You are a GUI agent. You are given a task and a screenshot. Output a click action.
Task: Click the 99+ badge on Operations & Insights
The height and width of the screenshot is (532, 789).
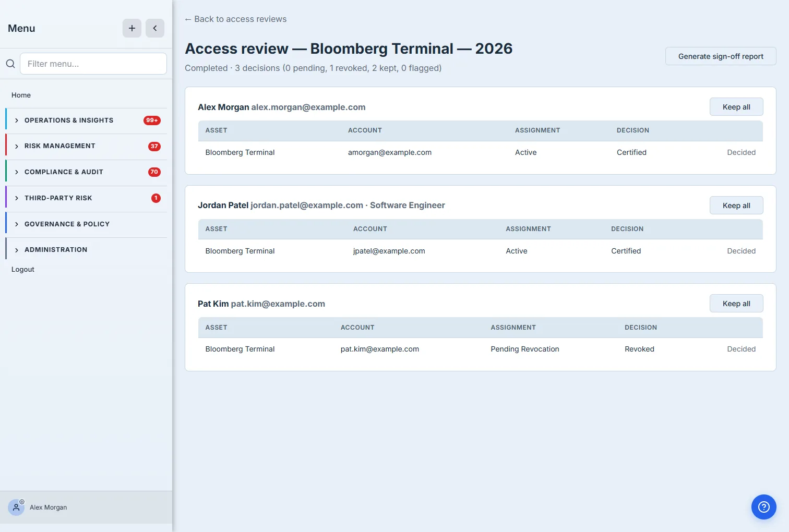(x=152, y=120)
